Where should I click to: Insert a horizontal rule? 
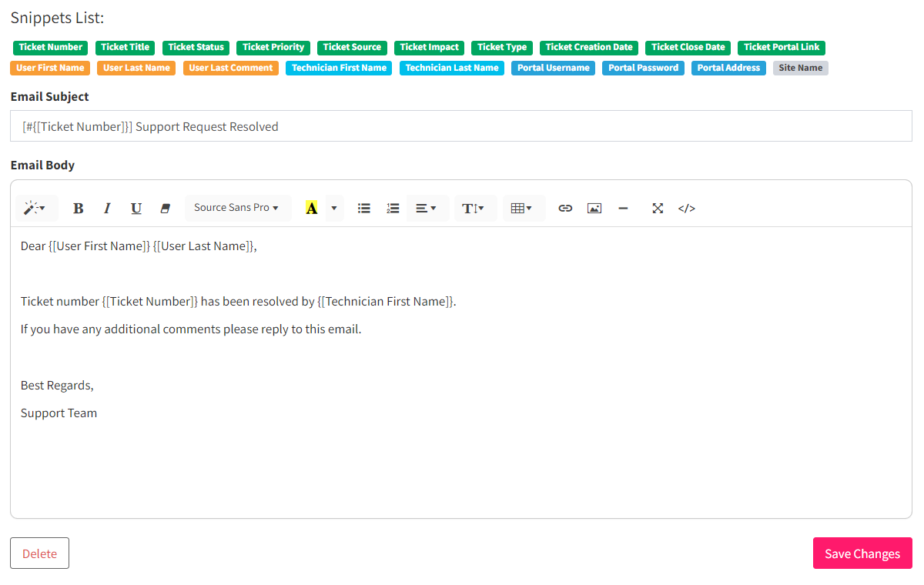click(x=623, y=208)
